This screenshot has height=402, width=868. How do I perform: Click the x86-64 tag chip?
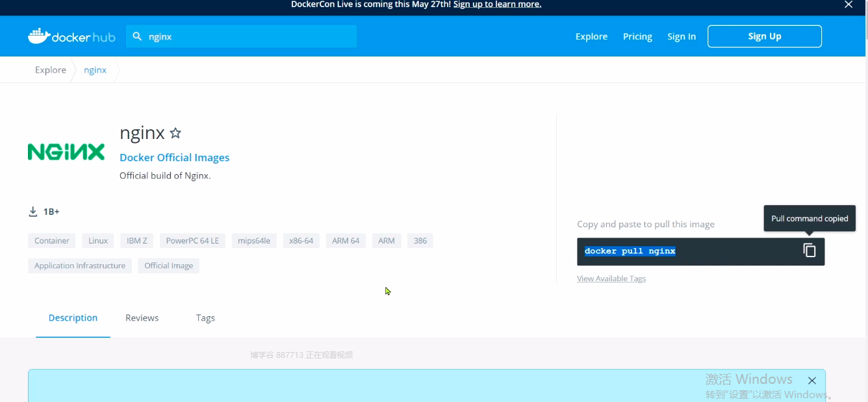(x=301, y=241)
